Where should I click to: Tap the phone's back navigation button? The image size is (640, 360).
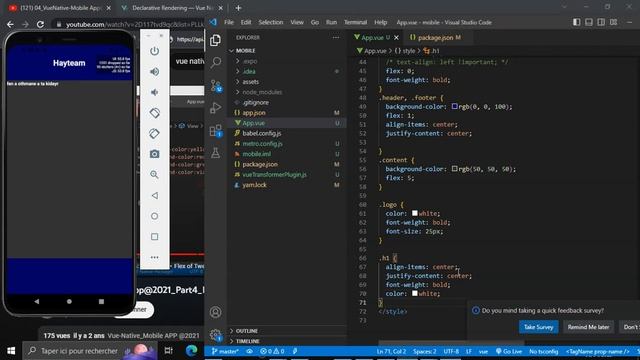coord(37,302)
